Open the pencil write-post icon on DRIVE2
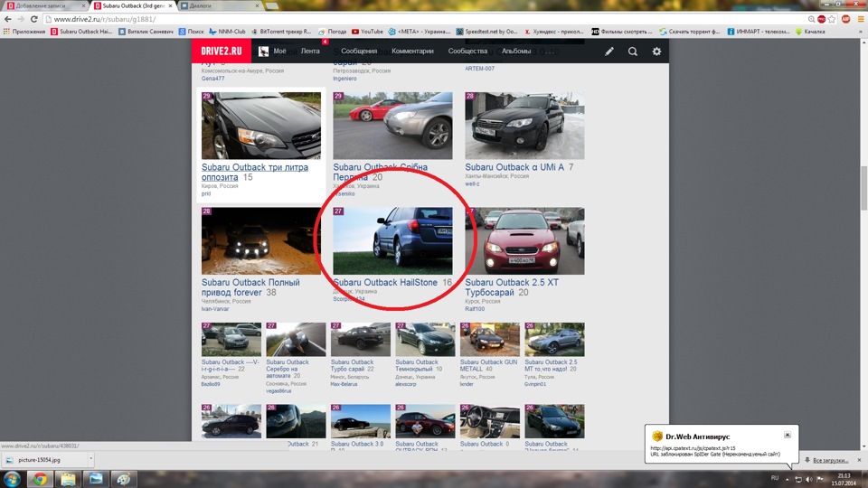This screenshot has width=868, height=488. click(609, 51)
